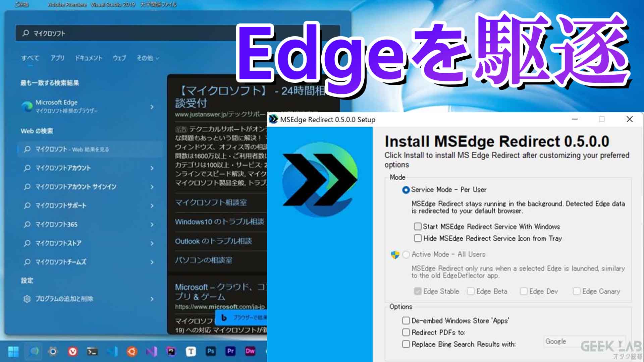The width and height of the screenshot is (644, 362).
Task: Click the UAC shield icon beside Active Mode
Action: coord(395,254)
